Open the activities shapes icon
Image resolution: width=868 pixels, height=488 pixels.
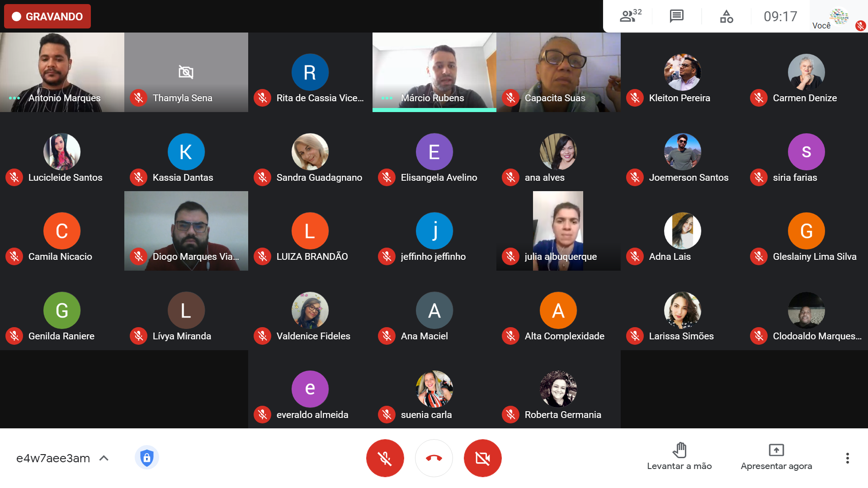726,16
